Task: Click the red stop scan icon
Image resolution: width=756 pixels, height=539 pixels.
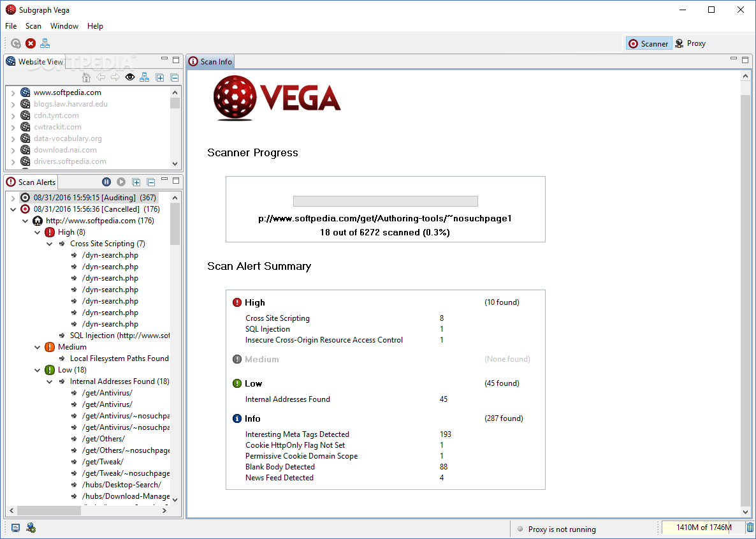Action: pyautogui.click(x=31, y=43)
